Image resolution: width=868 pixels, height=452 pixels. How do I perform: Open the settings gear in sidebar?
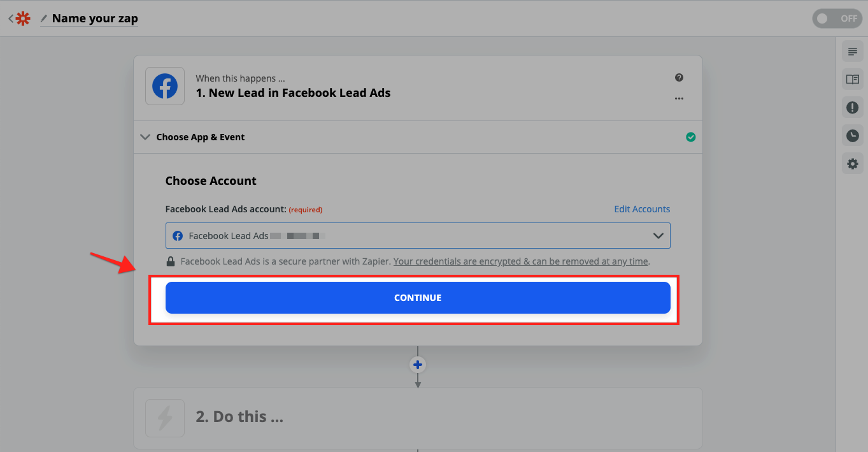(x=852, y=163)
